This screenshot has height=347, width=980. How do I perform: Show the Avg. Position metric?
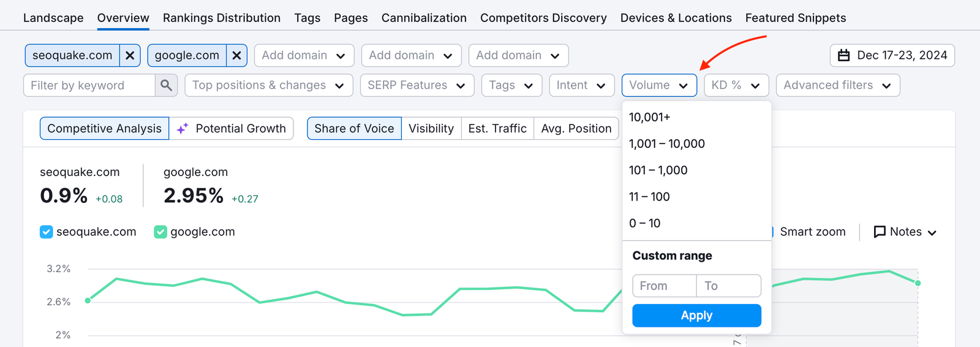[576, 129]
